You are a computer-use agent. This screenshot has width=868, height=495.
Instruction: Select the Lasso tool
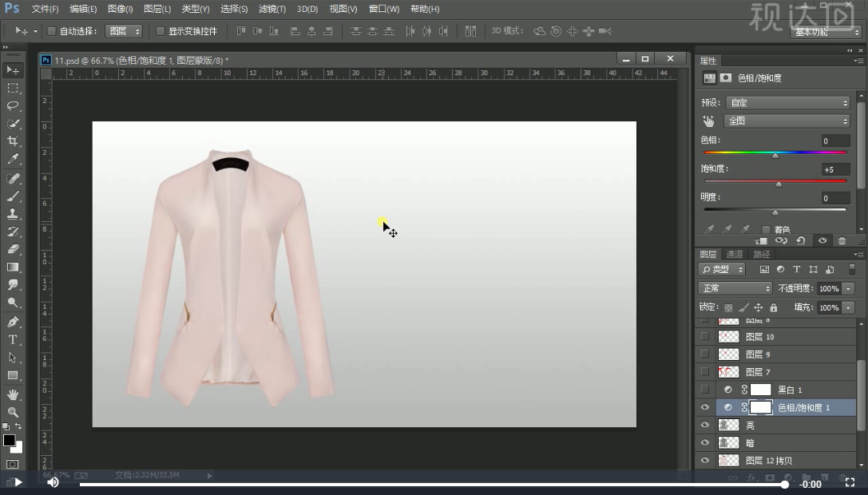(13, 105)
